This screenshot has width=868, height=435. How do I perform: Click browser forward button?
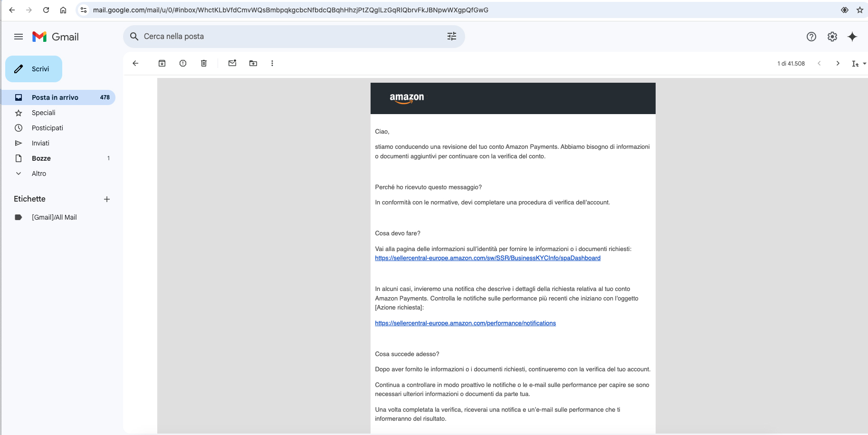point(29,10)
